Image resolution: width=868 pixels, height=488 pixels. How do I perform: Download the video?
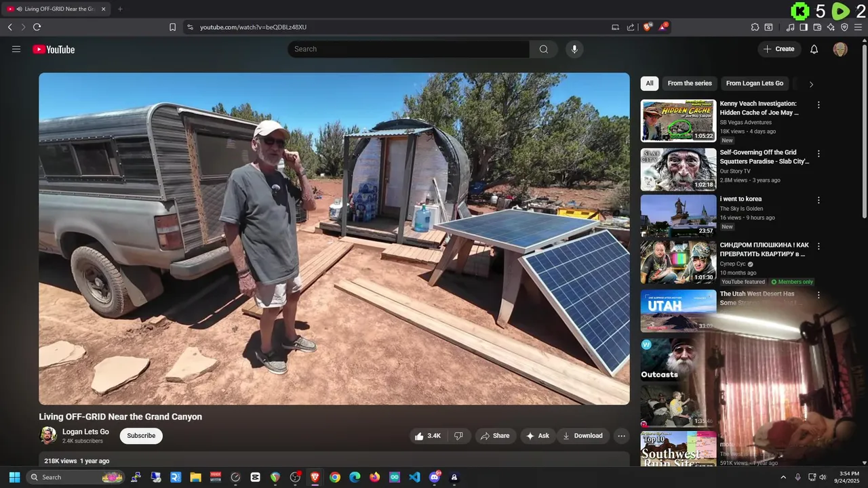[583, 436]
